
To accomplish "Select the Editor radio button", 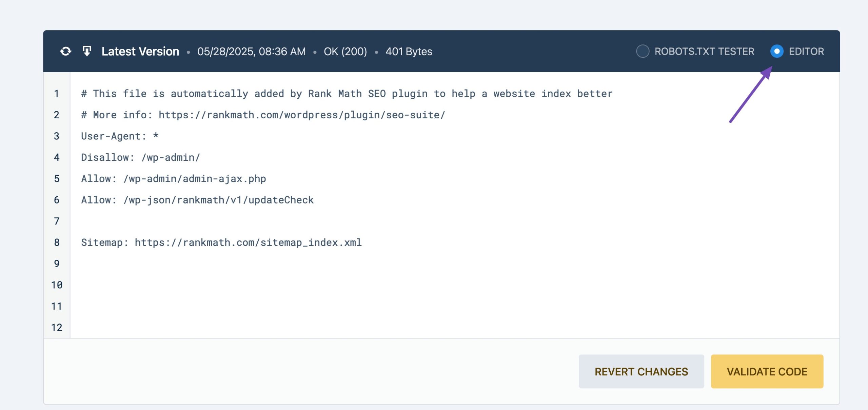I will [777, 52].
